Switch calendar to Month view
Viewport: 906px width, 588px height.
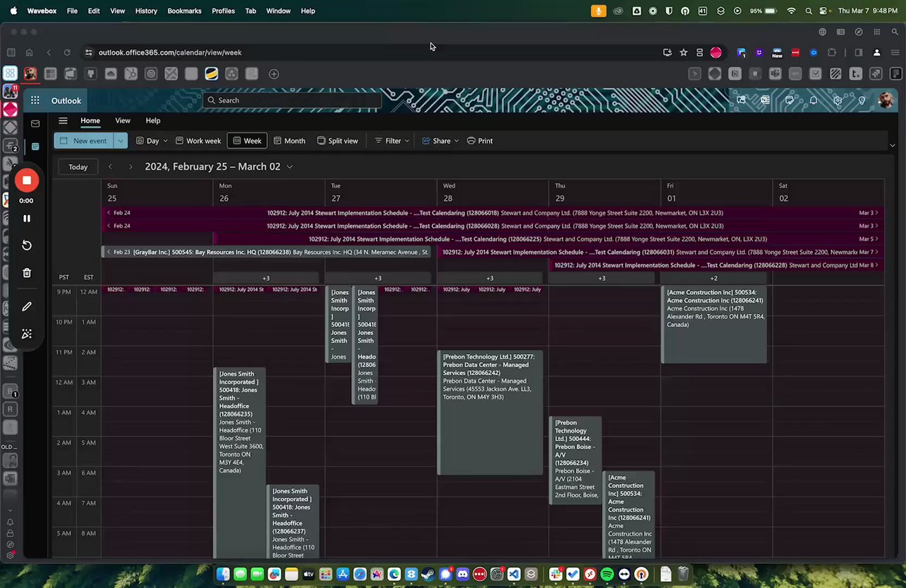(289, 141)
